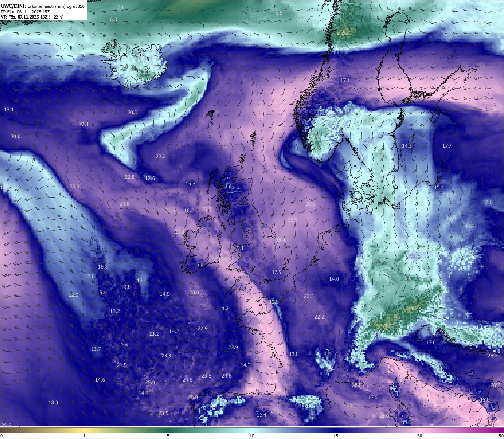The image size is (504, 439).
Task: Click the 5 tick on color scale
Action: (x=168, y=436)
